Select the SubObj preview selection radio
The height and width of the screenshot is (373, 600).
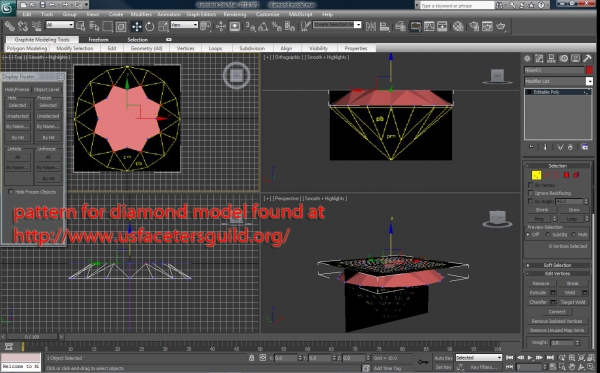(x=548, y=235)
